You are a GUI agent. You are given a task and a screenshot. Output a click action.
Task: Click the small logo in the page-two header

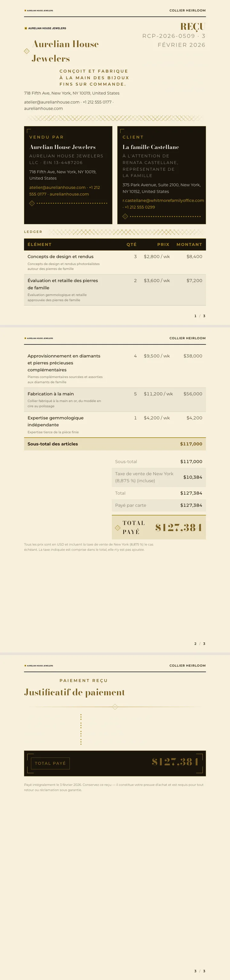[x=39, y=338]
